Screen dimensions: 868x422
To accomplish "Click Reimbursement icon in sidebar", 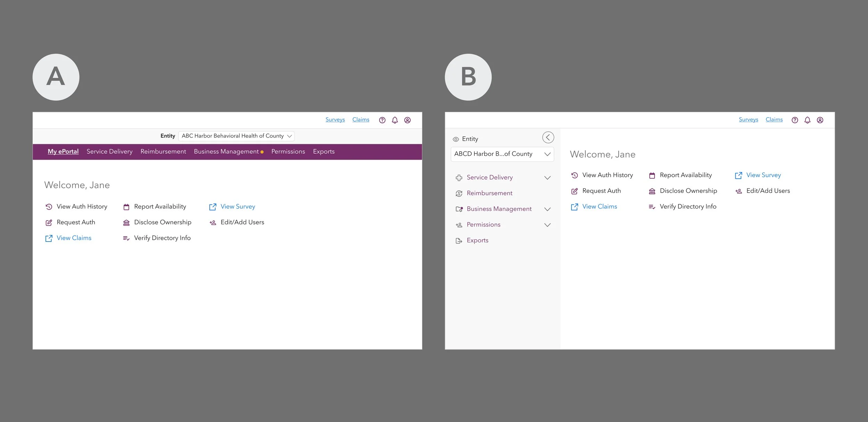I will [459, 193].
